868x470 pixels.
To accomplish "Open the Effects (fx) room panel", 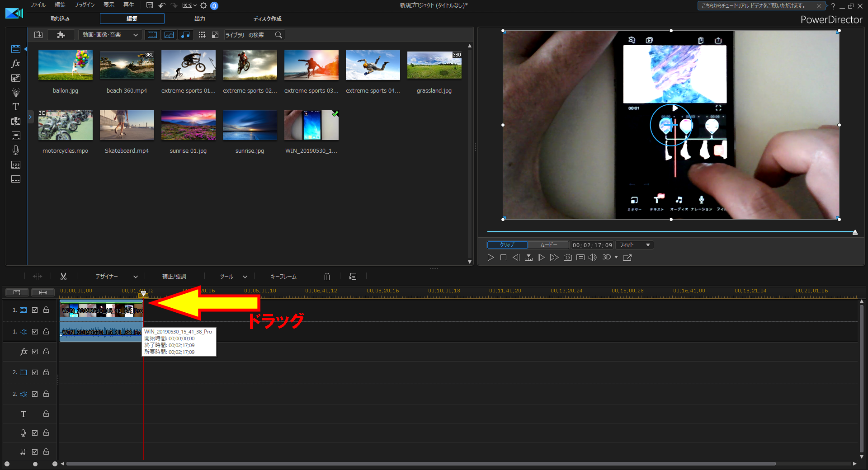I will pyautogui.click(x=15, y=64).
